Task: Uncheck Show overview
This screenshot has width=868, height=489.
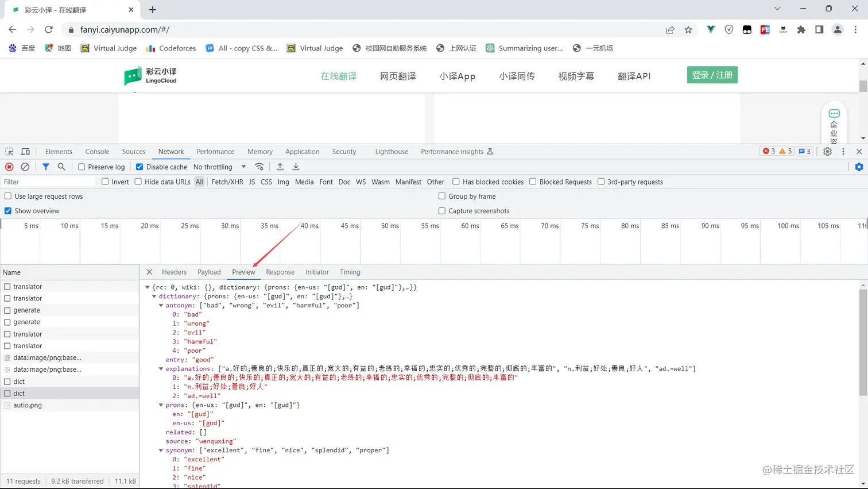Action: pyautogui.click(x=8, y=211)
